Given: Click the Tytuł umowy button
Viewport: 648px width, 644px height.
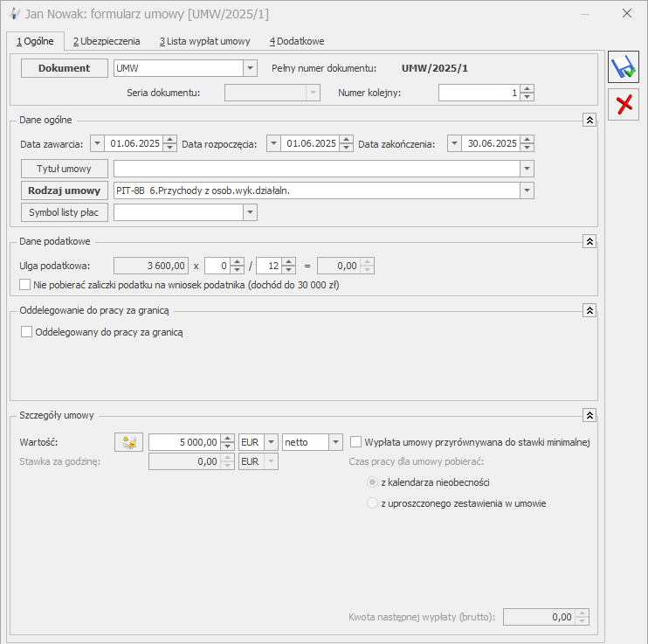Looking at the screenshot, I should tap(65, 169).
